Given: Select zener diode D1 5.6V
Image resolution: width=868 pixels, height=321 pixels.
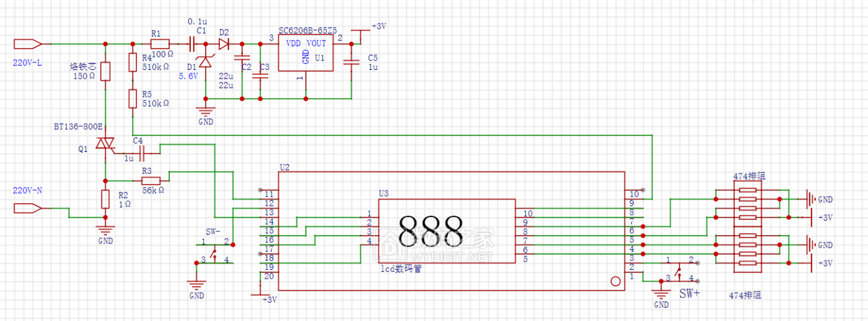Looking at the screenshot, I should 205,64.
